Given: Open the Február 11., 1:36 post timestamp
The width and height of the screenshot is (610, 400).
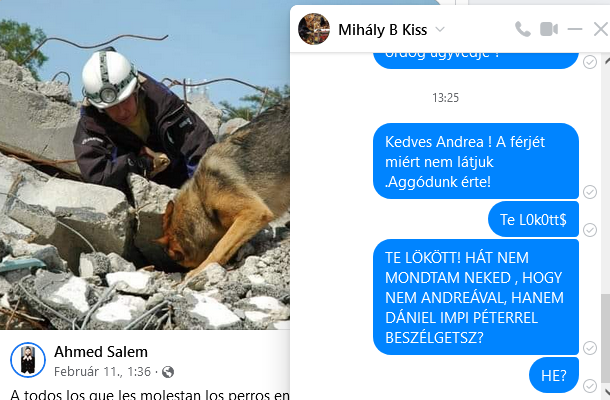Looking at the screenshot, I should tap(102, 372).
